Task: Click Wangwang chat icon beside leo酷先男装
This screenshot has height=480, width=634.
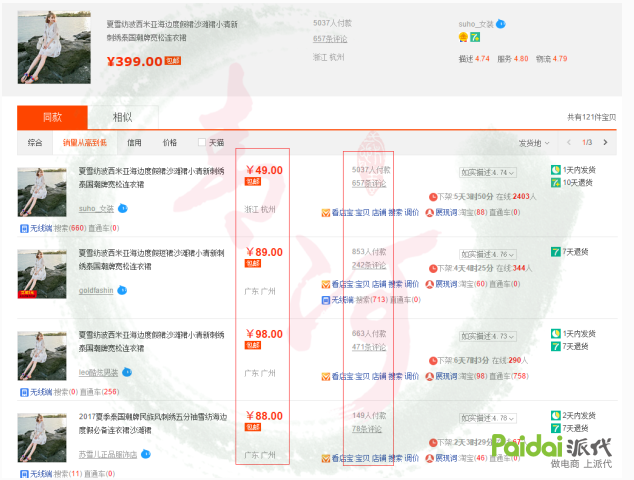Action: 127,372
